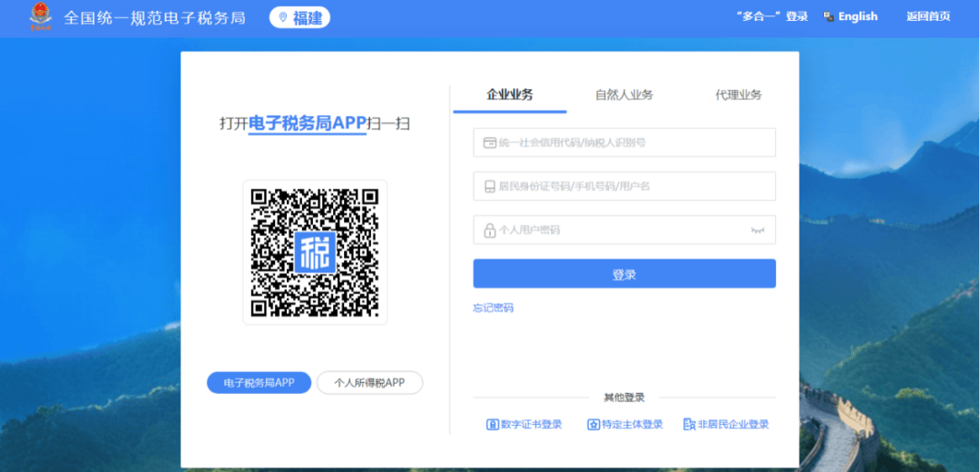Click the 数字证书登录 certificate icon
The image size is (980, 472).
(493, 424)
